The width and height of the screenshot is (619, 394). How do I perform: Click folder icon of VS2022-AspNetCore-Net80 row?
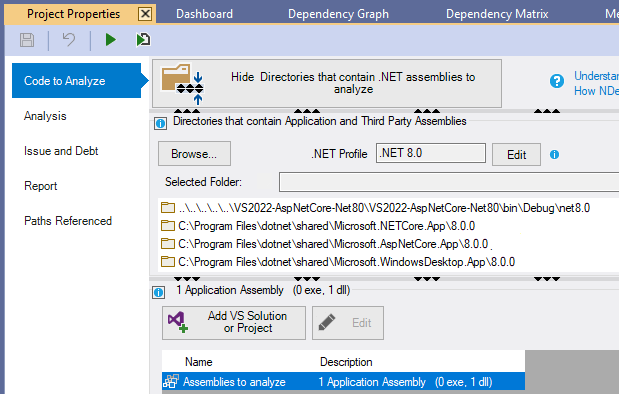click(x=168, y=207)
